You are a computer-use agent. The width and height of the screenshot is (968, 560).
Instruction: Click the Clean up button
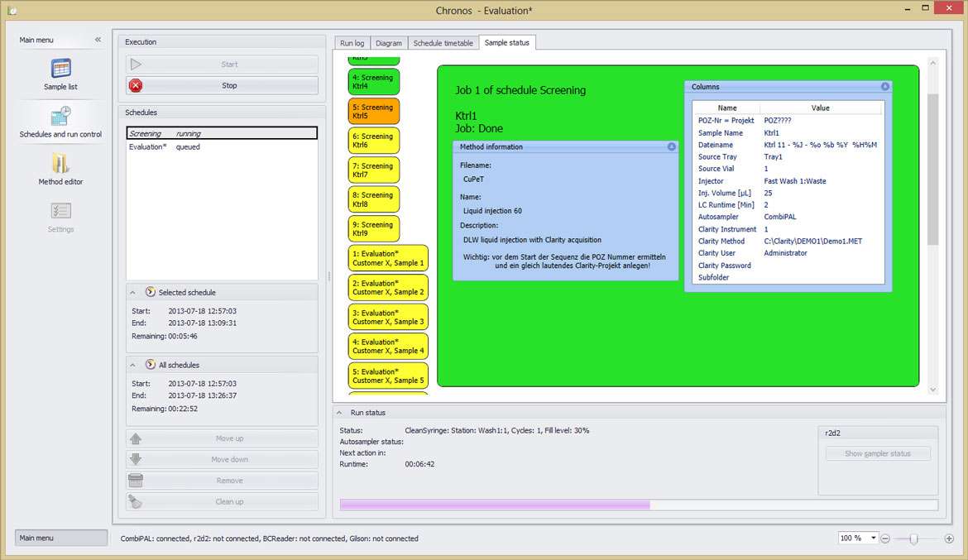pyautogui.click(x=223, y=501)
